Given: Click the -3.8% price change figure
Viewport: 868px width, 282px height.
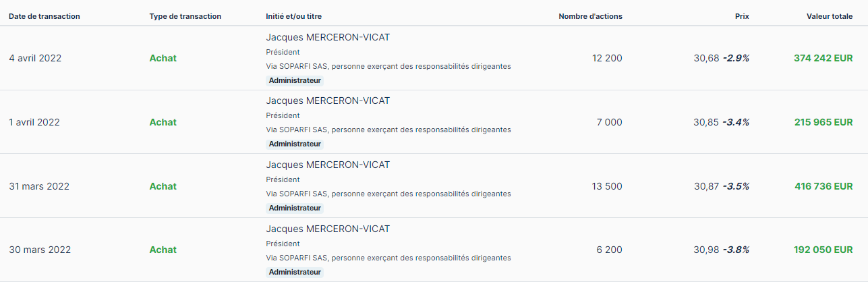Looking at the screenshot, I should pyautogui.click(x=736, y=250).
